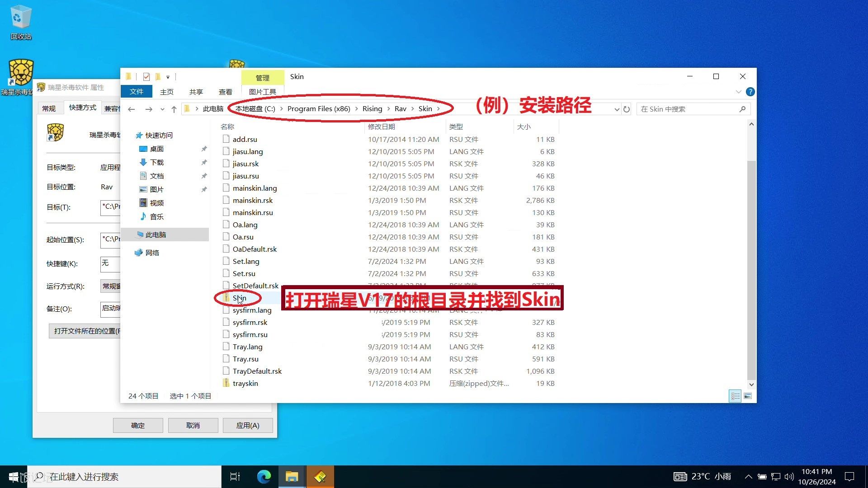Select 此电脑 in navigation pane
This screenshot has height=488, width=868.
pyautogui.click(x=156, y=235)
